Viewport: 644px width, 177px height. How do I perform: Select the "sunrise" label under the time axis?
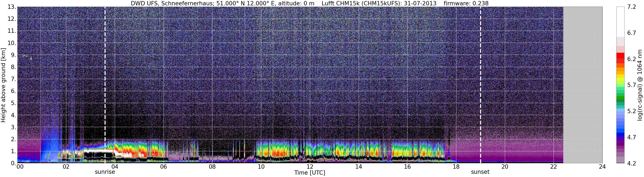(105, 172)
